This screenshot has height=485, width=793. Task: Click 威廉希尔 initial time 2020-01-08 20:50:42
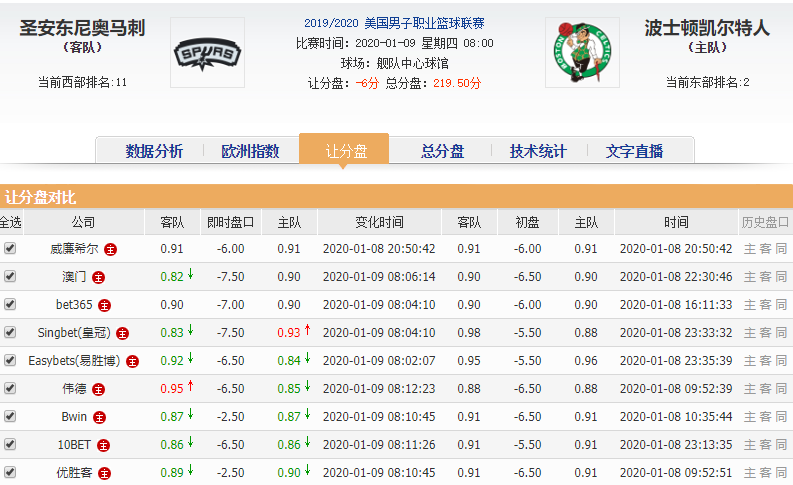[676, 249]
